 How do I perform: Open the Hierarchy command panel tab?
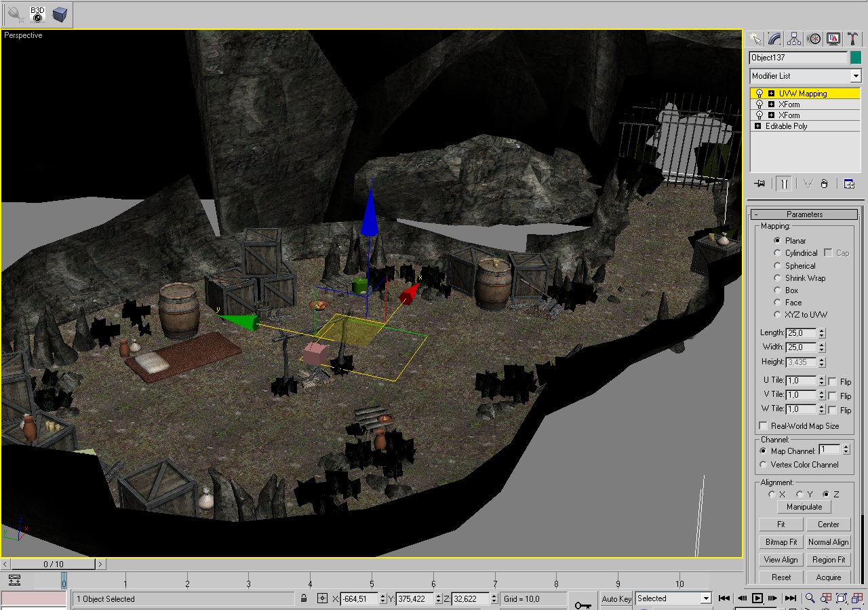(x=794, y=39)
